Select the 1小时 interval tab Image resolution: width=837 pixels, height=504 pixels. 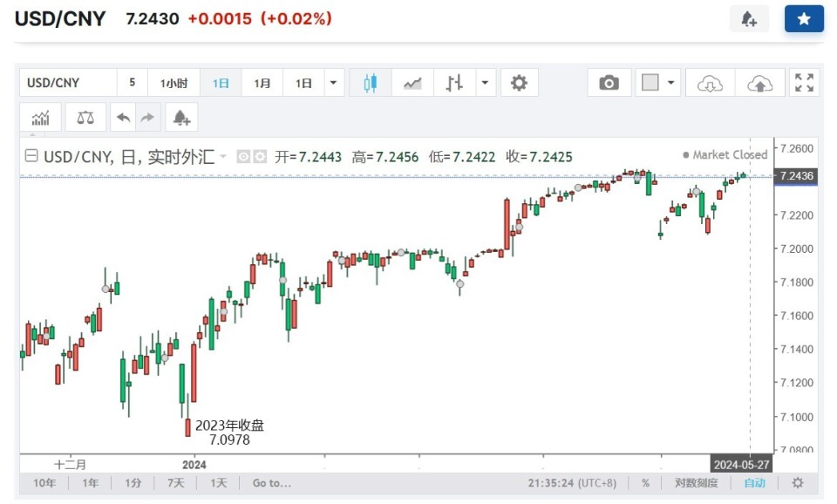(x=174, y=83)
